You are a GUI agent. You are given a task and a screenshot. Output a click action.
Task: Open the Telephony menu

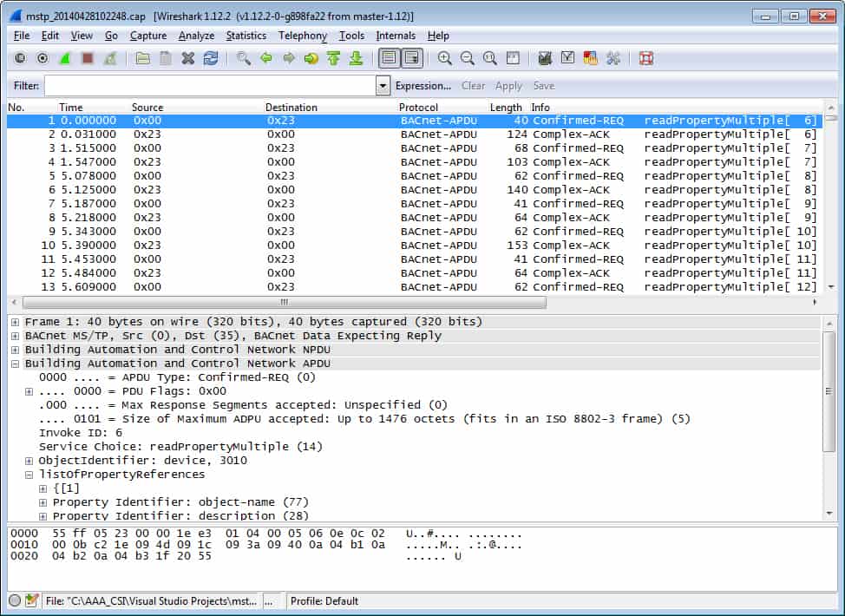coord(302,36)
